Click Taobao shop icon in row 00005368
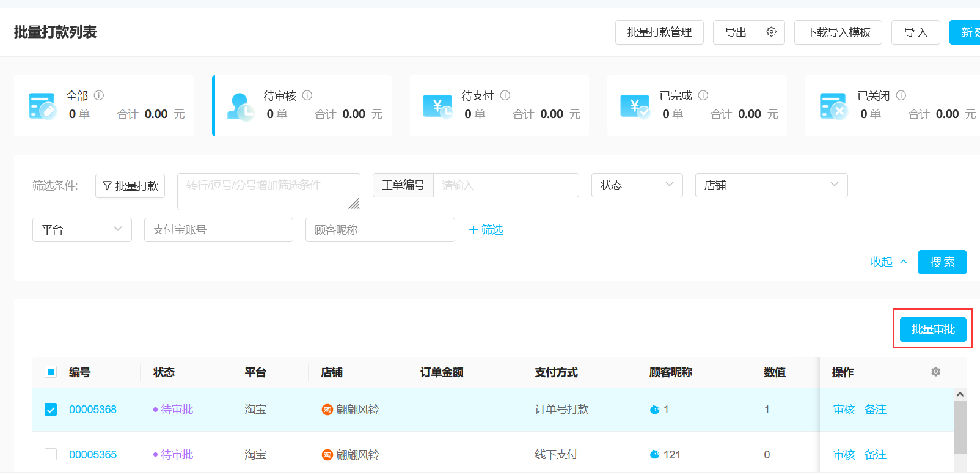The width and height of the screenshot is (980, 475). 327,410
